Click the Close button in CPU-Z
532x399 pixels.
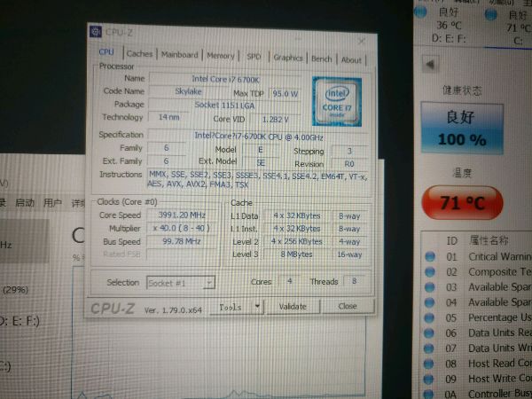[348, 306]
